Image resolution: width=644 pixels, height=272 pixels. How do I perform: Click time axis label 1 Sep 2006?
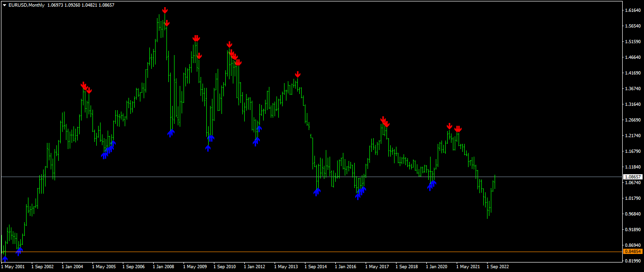[133, 267]
